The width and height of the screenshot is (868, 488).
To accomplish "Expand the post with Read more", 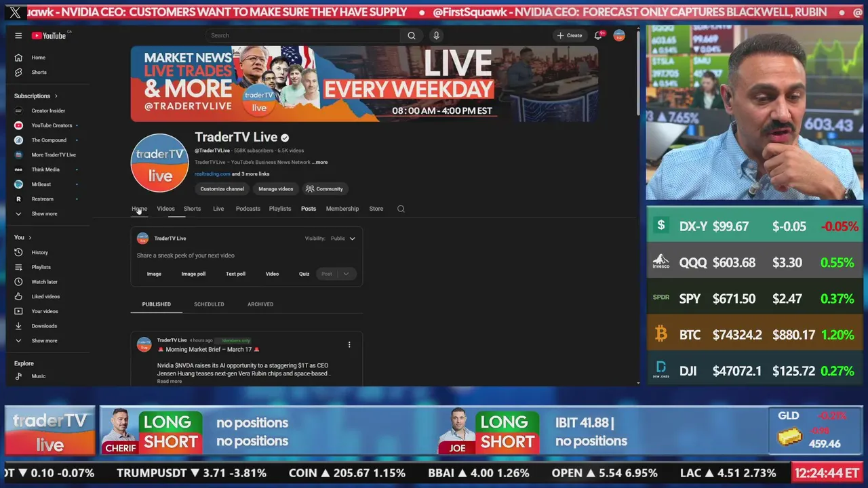I will pyautogui.click(x=170, y=382).
